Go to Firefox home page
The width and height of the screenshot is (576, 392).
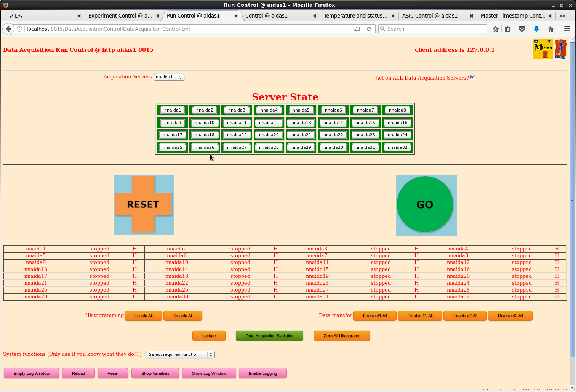coord(550,29)
